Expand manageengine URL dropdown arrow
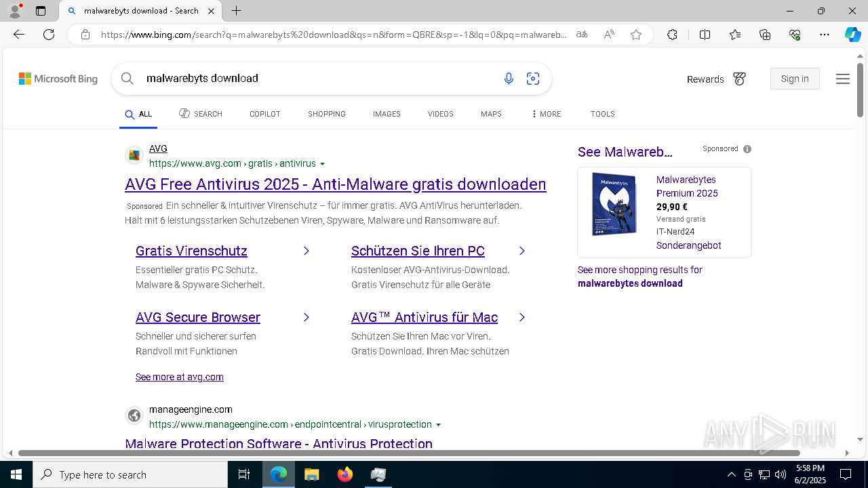Screen dimensions: 868x488 (x=438, y=425)
